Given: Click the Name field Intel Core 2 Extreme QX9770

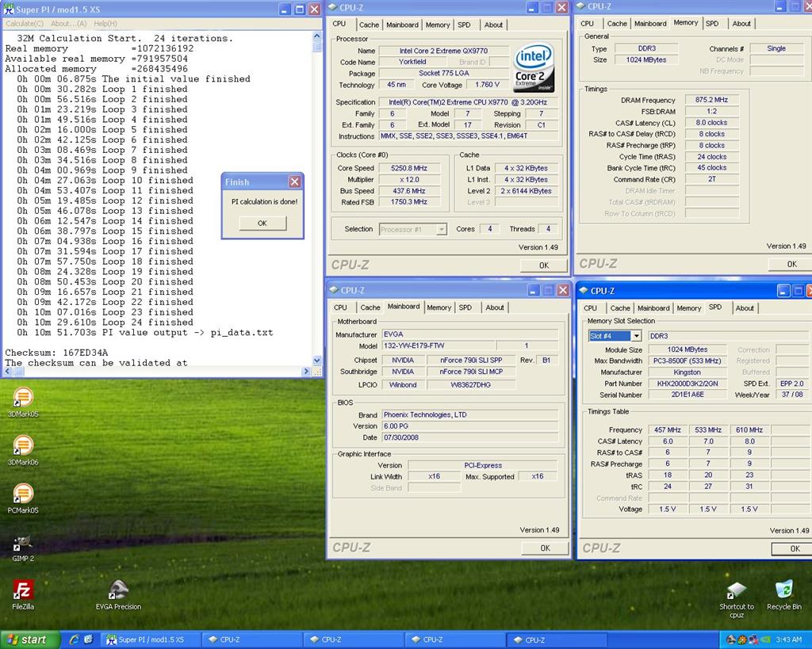Looking at the screenshot, I should [x=443, y=51].
